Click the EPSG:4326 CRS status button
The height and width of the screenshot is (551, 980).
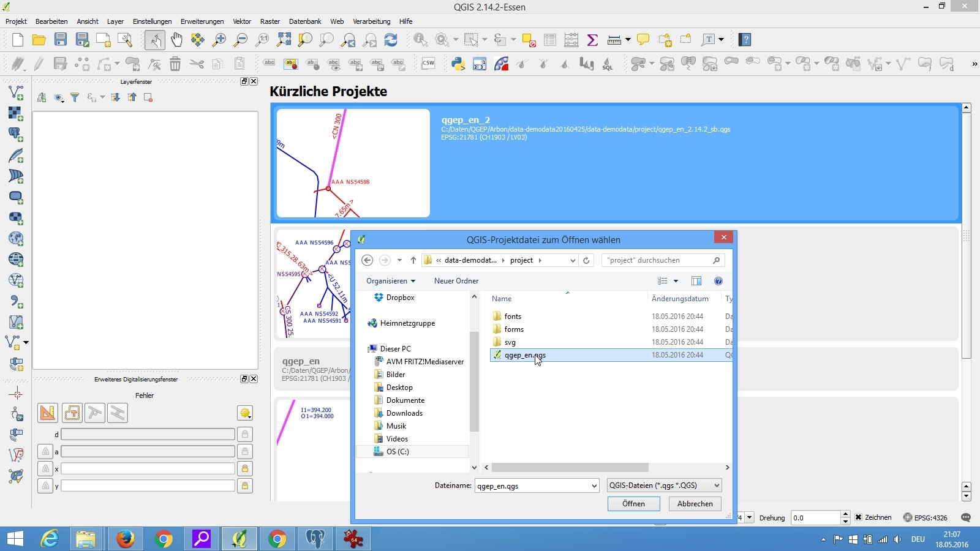pos(925,517)
